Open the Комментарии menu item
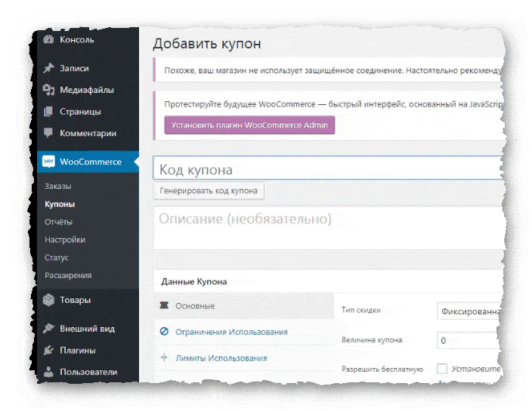The width and height of the screenshot is (532, 411). pyautogui.click(x=88, y=133)
